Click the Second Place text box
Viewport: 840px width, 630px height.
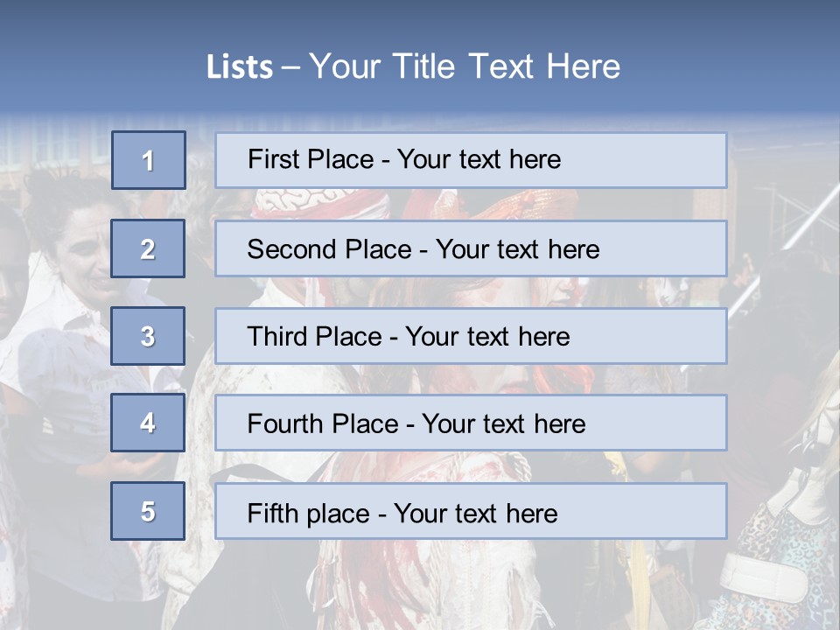(471, 248)
